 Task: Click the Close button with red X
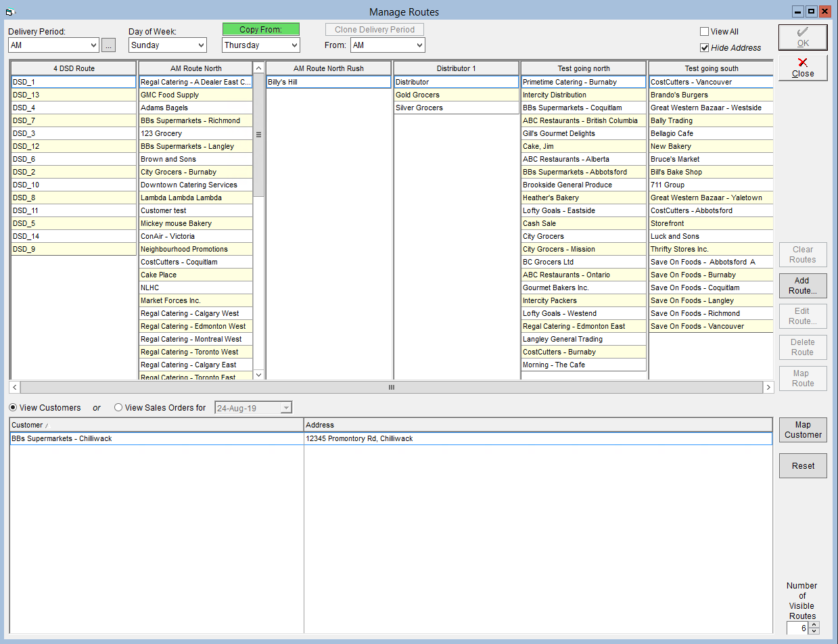click(x=803, y=68)
